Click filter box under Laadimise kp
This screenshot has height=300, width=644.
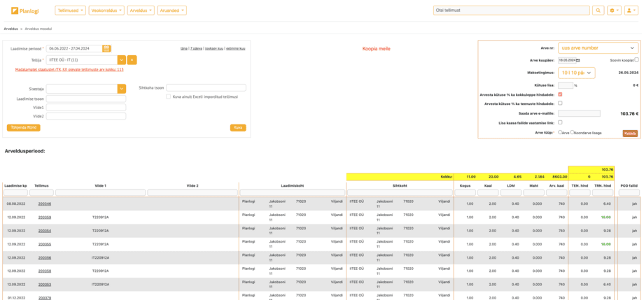(x=15, y=192)
